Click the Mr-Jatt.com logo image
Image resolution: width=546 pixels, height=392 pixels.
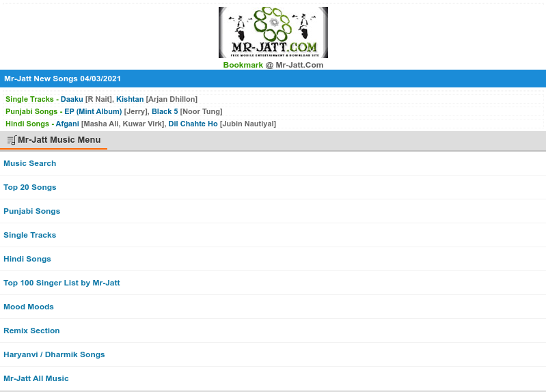(x=273, y=32)
